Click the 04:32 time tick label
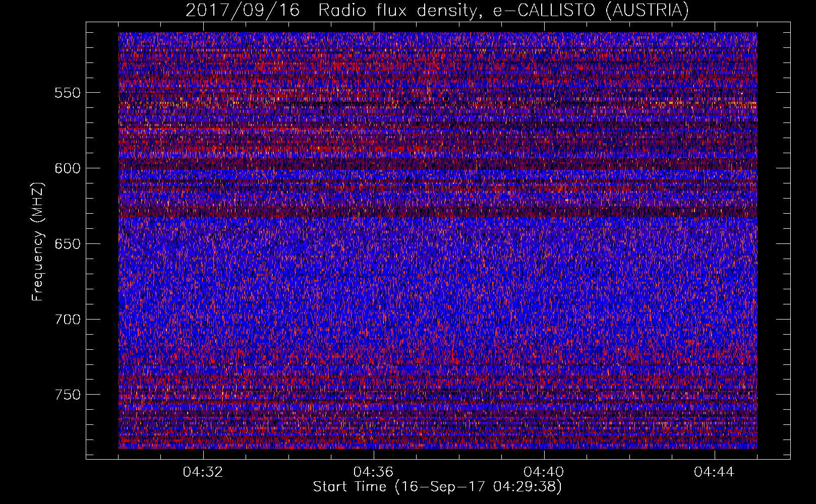The width and height of the screenshot is (816, 504). point(203,472)
